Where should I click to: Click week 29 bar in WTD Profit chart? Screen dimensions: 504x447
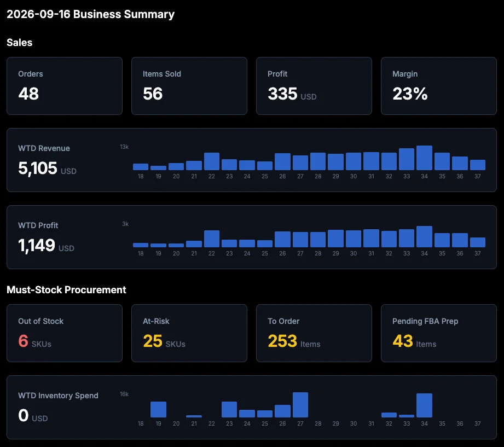coord(335,239)
